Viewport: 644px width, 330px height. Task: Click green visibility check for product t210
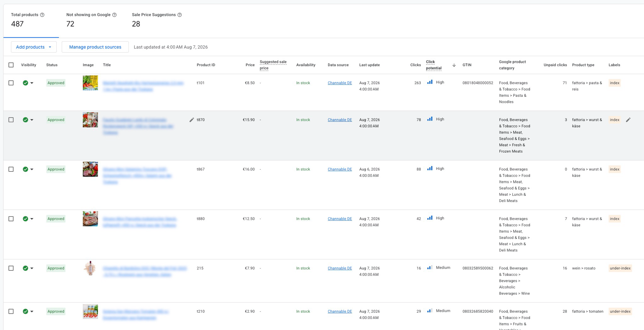pos(25,312)
